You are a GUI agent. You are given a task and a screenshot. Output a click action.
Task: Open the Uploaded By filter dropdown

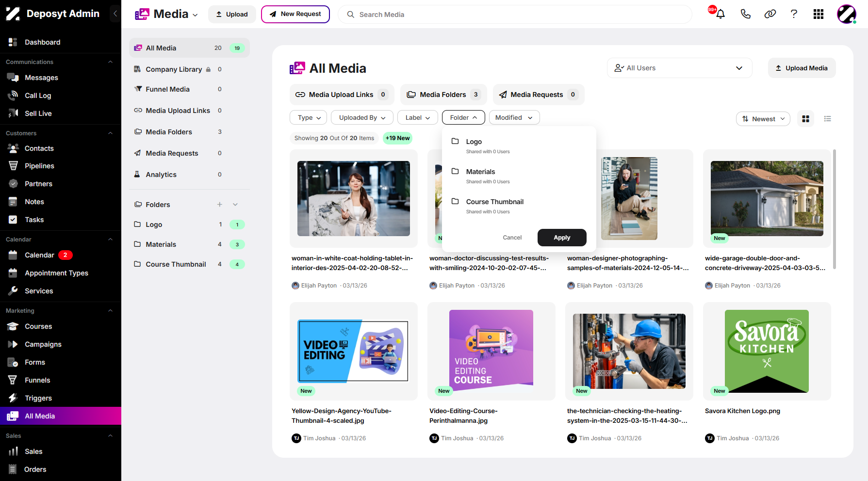(362, 117)
